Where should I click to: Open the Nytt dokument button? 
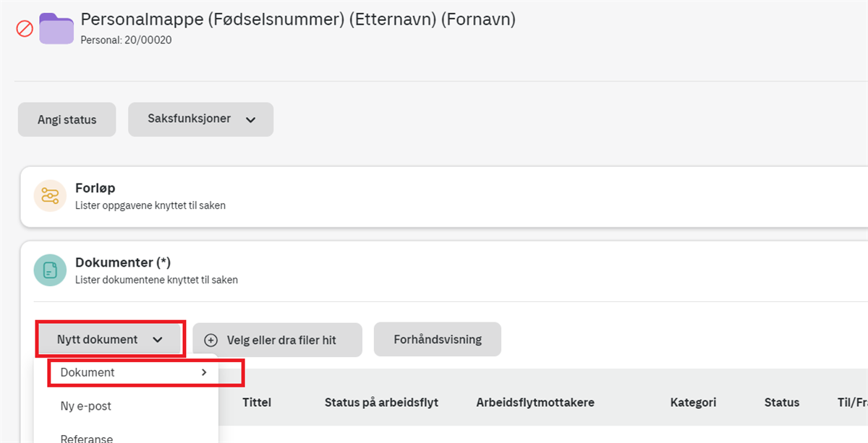(x=109, y=339)
